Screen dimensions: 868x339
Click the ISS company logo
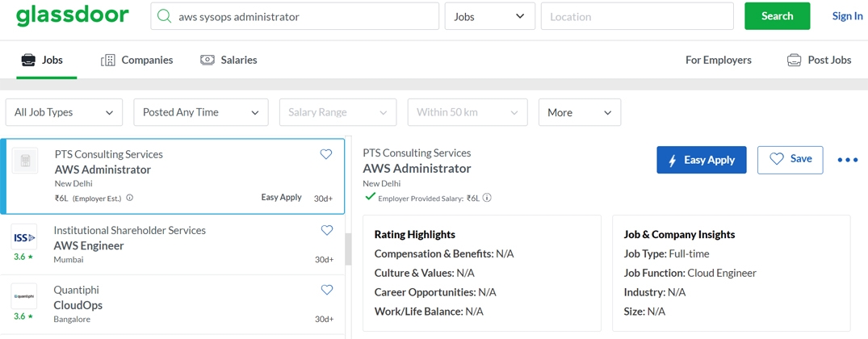(x=23, y=237)
